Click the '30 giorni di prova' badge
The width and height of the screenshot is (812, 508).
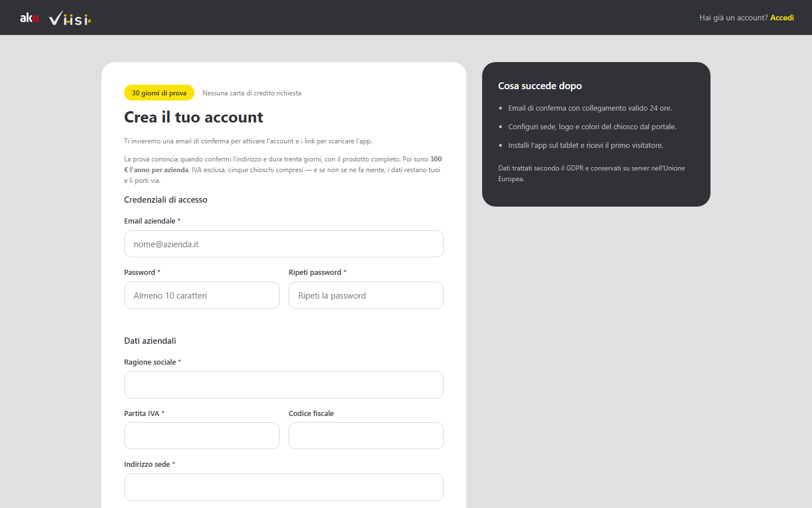point(159,93)
